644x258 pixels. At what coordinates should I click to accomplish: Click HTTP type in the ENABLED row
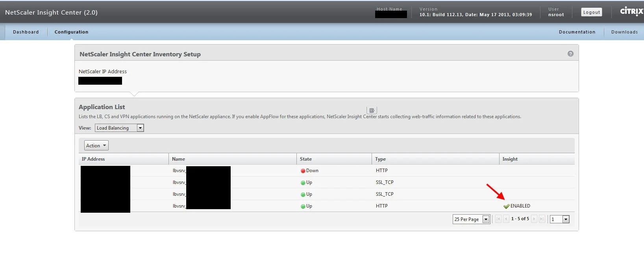tap(382, 206)
